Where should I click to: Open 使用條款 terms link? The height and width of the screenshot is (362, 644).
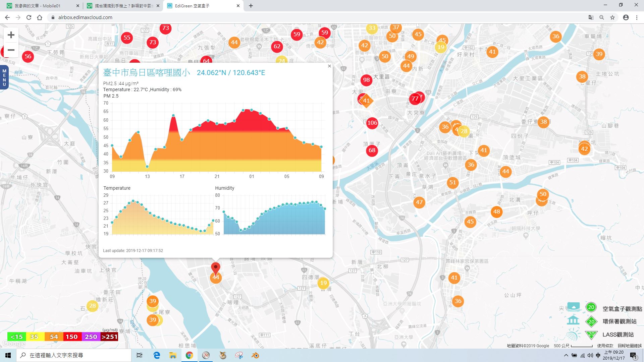click(x=605, y=346)
